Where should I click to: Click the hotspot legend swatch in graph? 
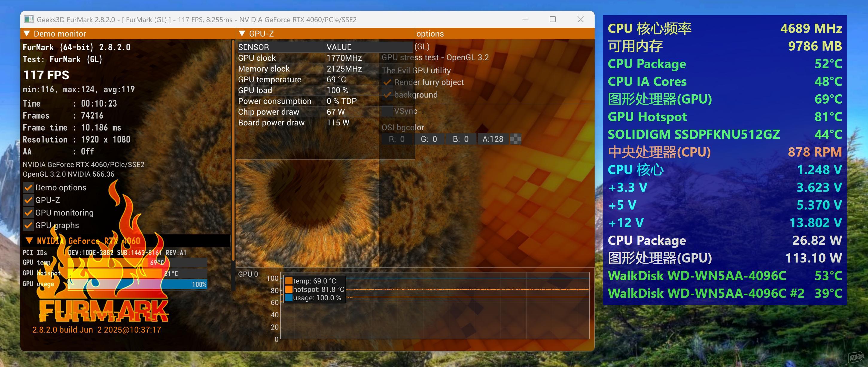(289, 289)
